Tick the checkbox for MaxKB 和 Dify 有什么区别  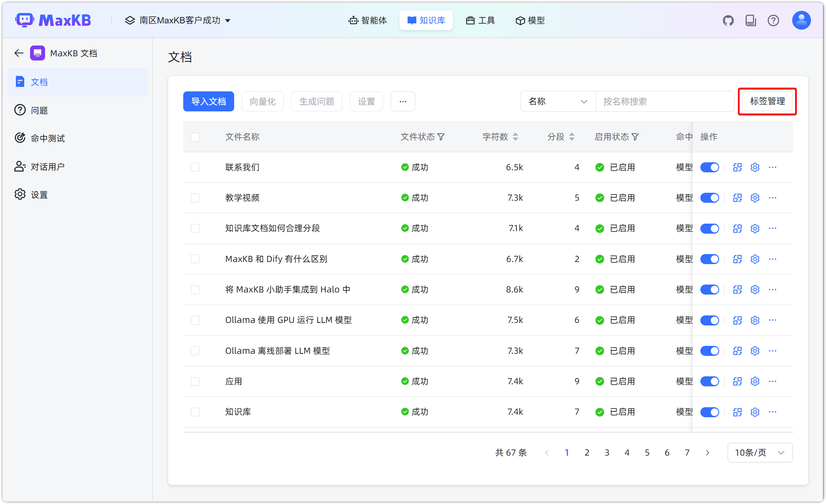(195, 259)
